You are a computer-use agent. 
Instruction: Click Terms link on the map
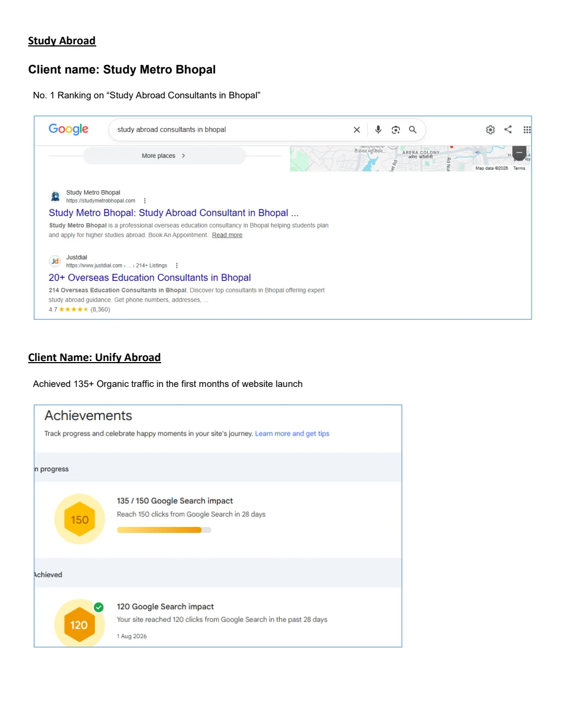(x=519, y=168)
